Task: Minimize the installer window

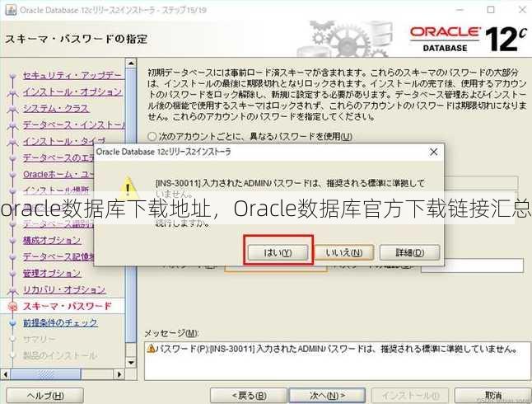Action: click(460, 10)
